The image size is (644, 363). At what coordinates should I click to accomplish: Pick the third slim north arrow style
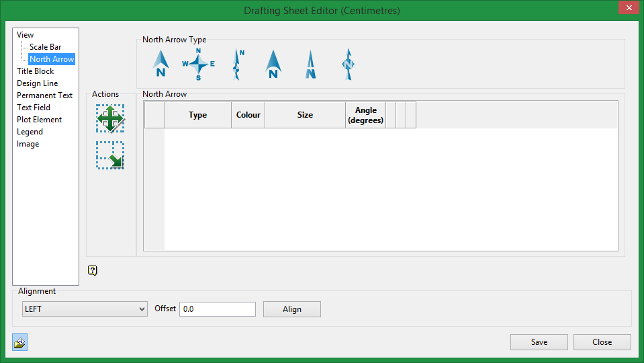[237, 65]
